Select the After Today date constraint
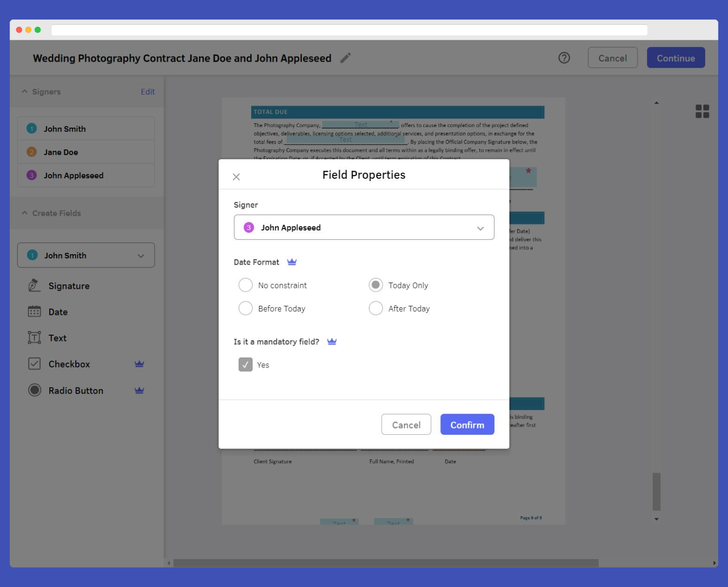 (x=375, y=308)
